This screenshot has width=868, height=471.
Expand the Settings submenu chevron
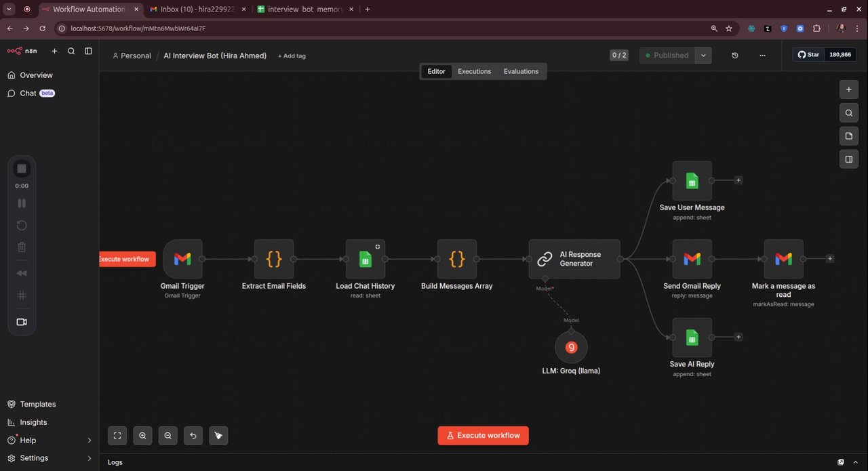90,458
